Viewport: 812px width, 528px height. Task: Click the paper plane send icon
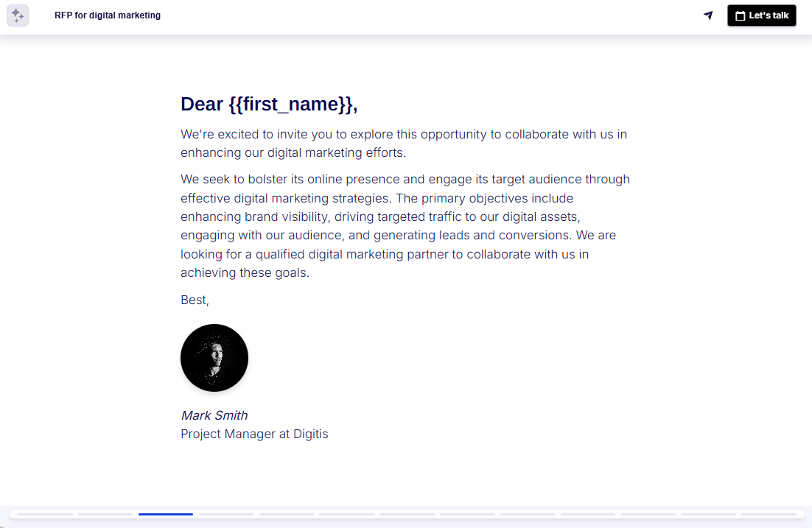coord(707,15)
